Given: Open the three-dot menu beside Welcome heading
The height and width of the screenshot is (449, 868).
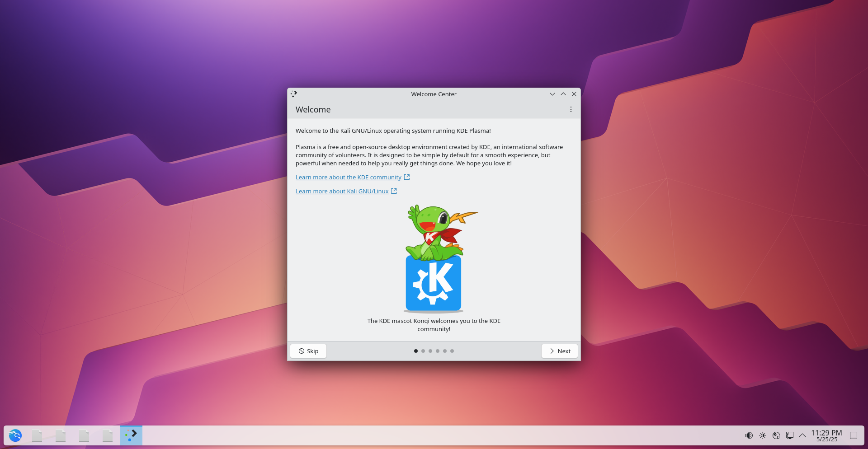Looking at the screenshot, I should coord(571,109).
